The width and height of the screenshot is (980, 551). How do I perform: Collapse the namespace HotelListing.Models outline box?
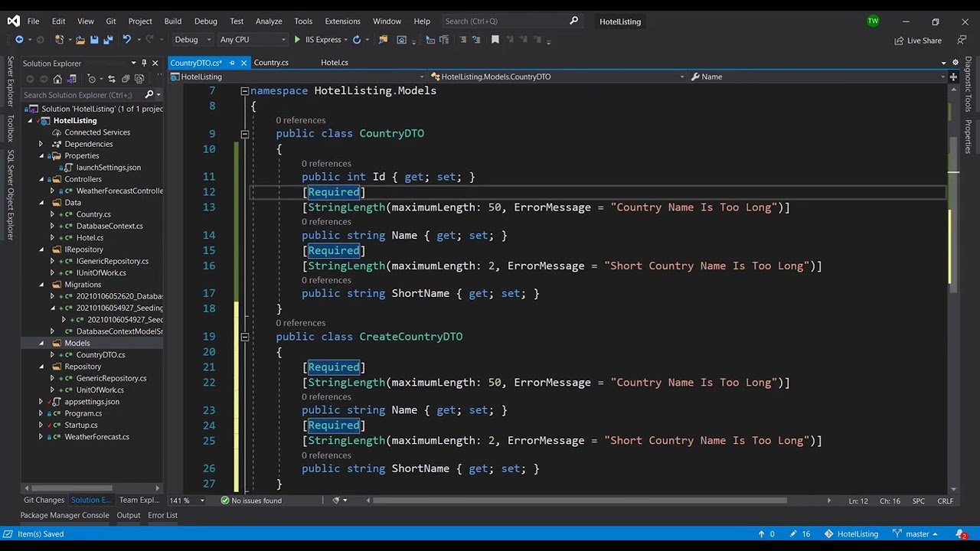245,90
